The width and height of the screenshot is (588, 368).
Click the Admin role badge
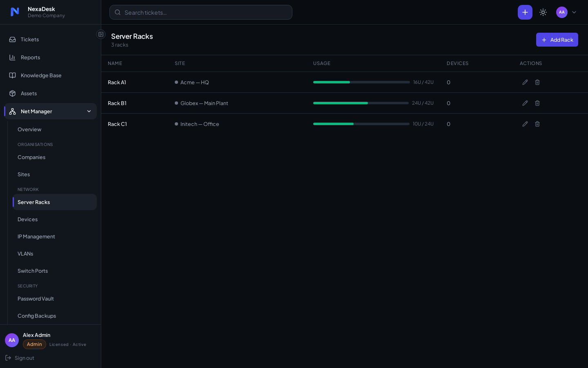coord(34,344)
